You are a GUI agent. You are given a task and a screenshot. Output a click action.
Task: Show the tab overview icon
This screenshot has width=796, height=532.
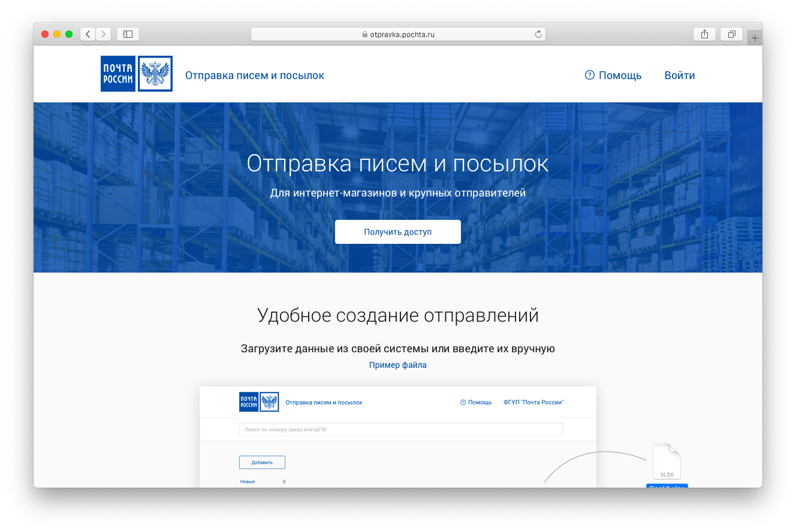click(x=731, y=34)
